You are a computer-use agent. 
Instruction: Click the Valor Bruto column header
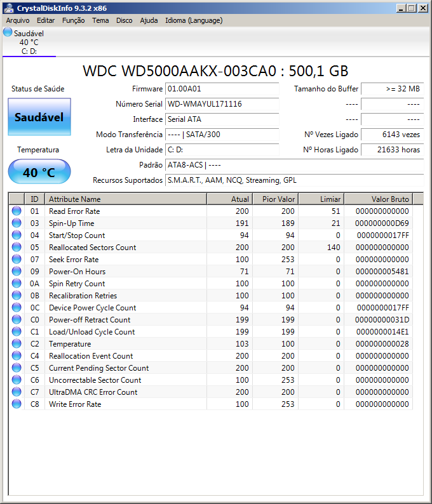click(379, 199)
